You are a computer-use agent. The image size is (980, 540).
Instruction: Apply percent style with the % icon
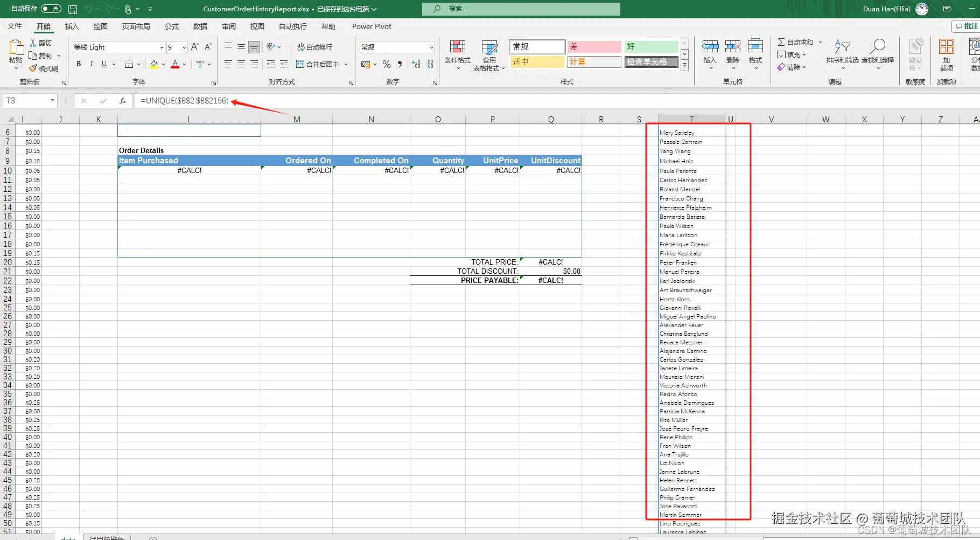point(387,64)
